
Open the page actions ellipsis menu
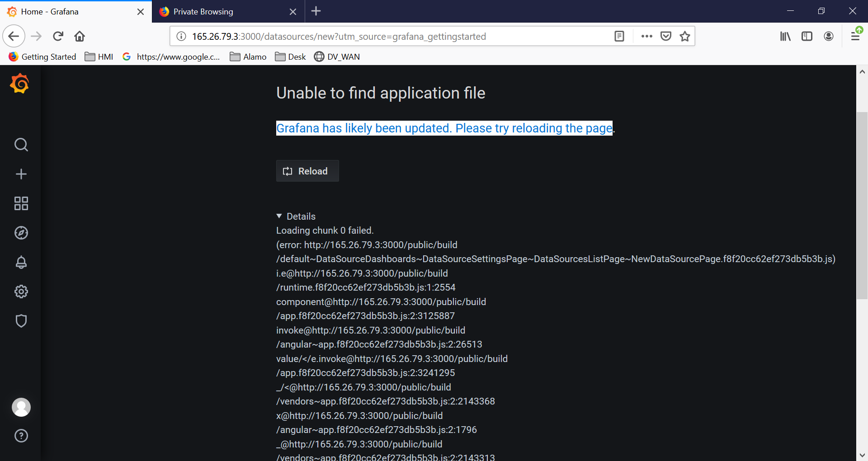(647, 36)
